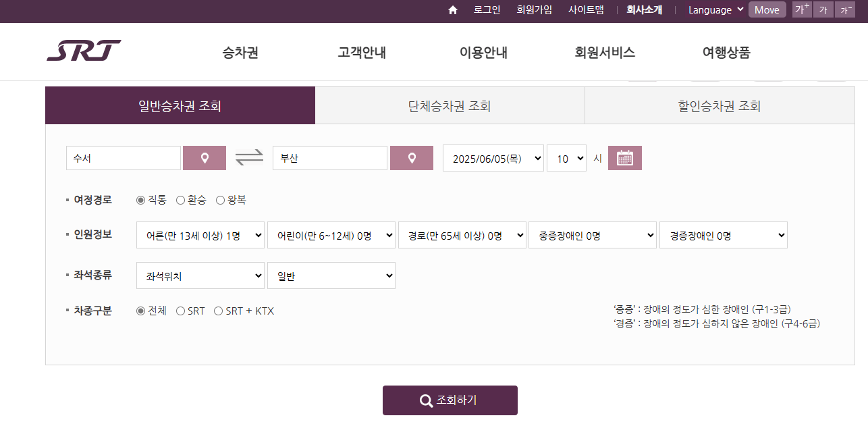Open the 좌석위치 seat position dropdown

click(200, 275)
